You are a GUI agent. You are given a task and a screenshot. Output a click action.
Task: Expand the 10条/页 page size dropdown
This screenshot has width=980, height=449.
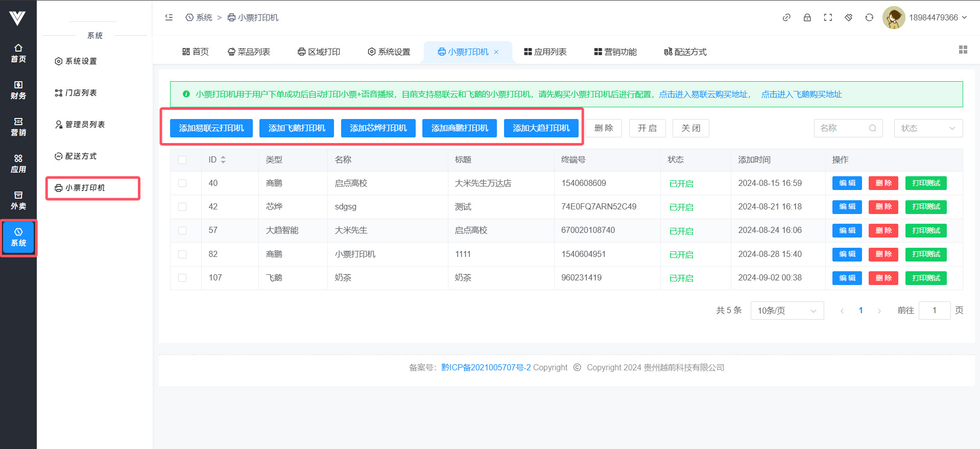click(x=786, y=311)
